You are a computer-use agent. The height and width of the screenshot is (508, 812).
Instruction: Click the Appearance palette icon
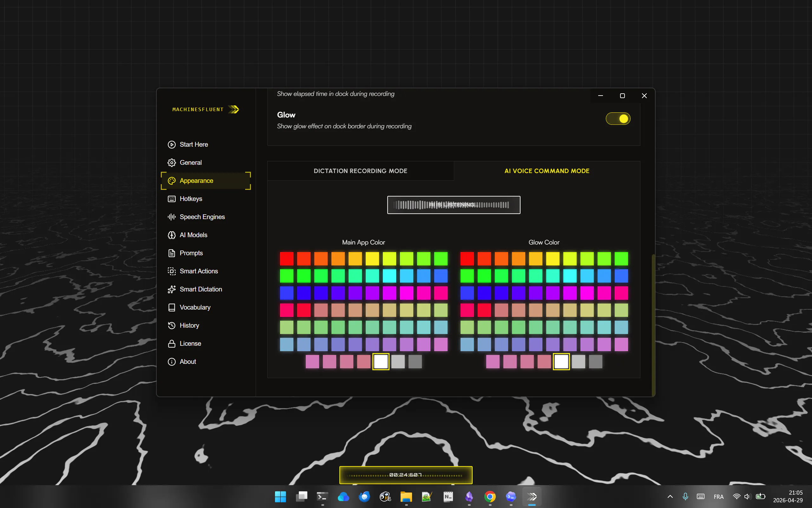click(172, 181)
